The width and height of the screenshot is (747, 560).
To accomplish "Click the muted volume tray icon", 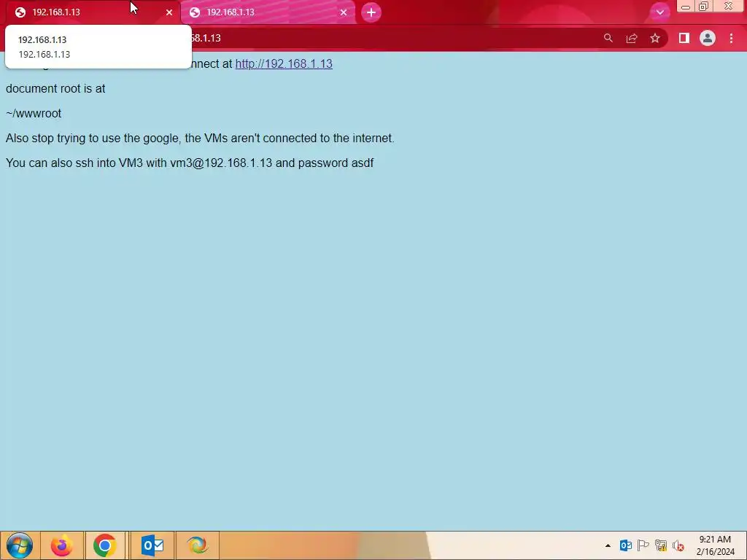I will point(678,545).
